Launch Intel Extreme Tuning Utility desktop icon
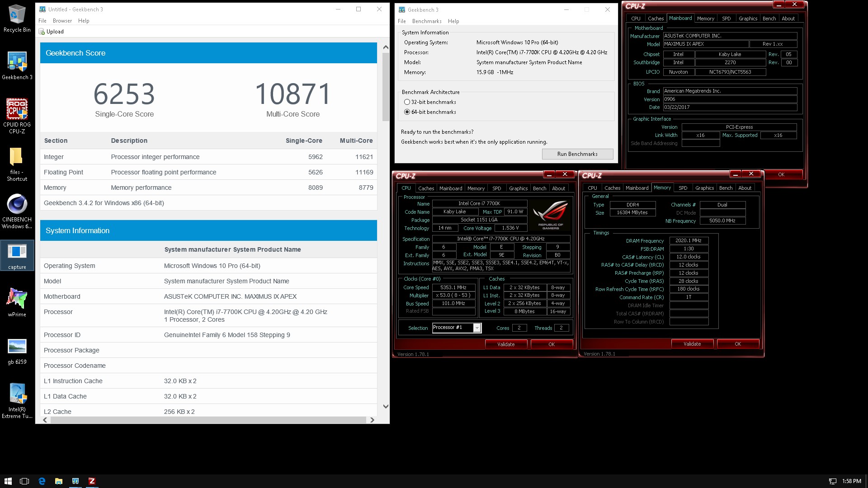Image resolution: width=868 pixels, height=488 pixels. (17, 401)
